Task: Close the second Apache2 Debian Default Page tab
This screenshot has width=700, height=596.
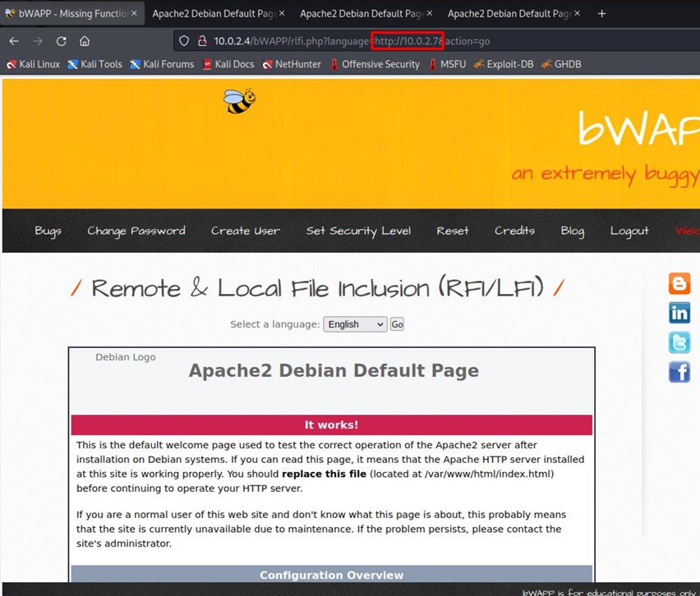Action: click(x=282, y=13)
